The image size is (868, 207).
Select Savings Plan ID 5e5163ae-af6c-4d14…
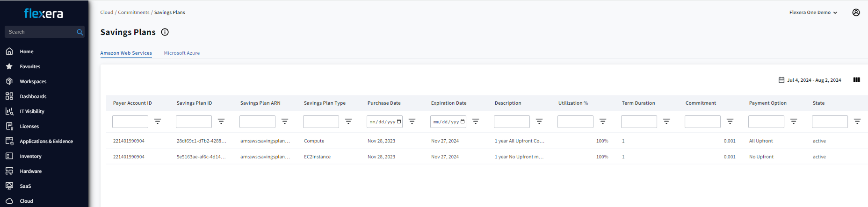click(x=201, y=157)
